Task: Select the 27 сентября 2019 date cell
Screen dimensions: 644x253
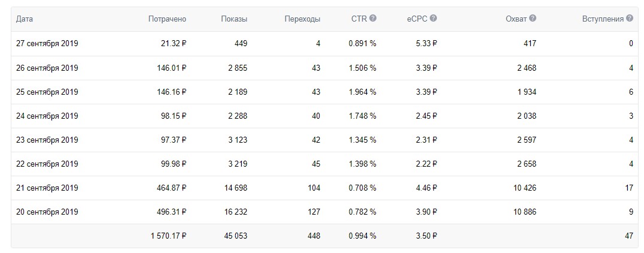Action: [47, 44]
